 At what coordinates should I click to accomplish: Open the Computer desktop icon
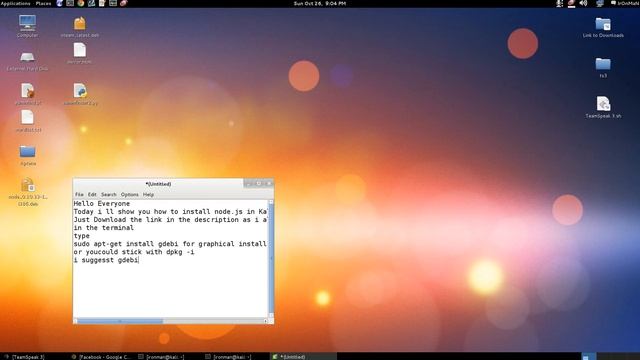(x=27, y=26)
